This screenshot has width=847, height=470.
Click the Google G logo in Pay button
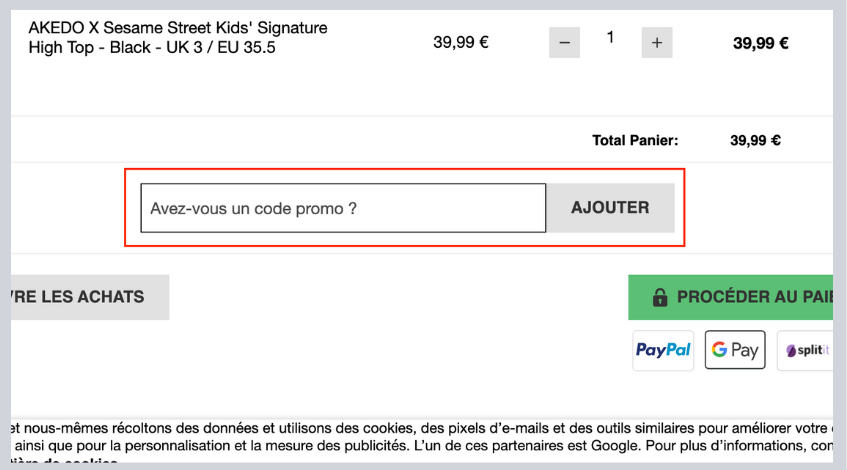pyautogui.click(x=720, y=350)
